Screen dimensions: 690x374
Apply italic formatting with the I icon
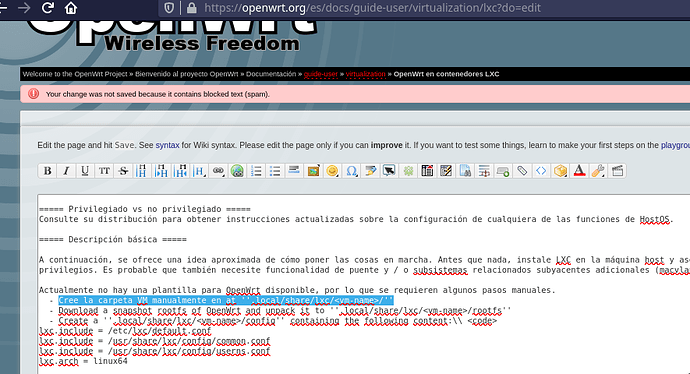pyautogui.click(x=66, y=171)
